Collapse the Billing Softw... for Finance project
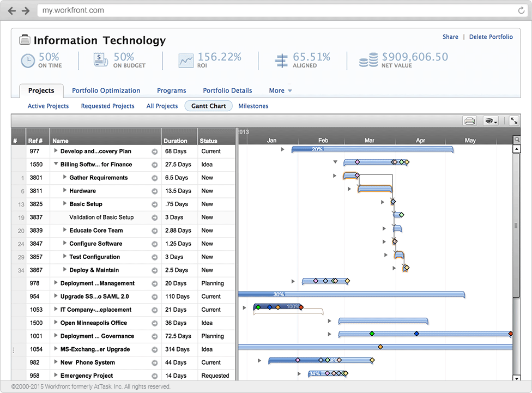Screen dimensions: 532x393 pos(56,164)
